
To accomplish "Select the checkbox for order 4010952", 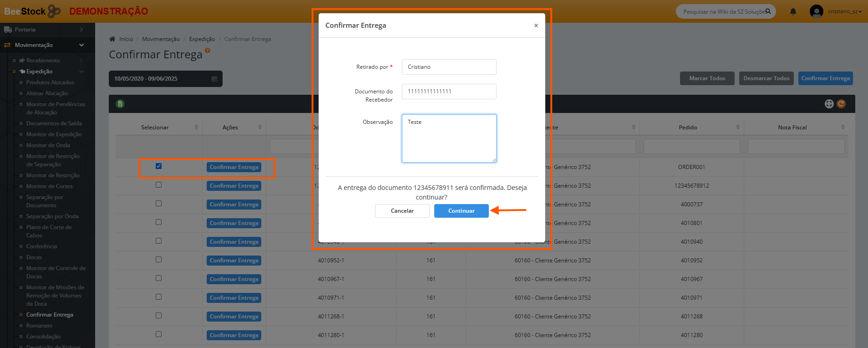I will (158, 260).
